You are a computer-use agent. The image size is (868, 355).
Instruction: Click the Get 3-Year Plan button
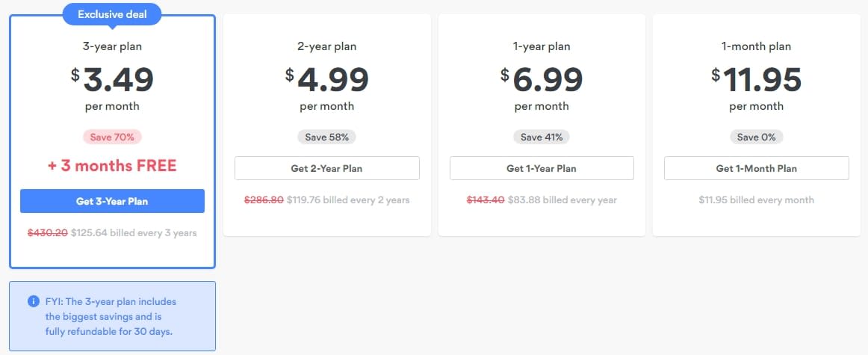(112, 201)
